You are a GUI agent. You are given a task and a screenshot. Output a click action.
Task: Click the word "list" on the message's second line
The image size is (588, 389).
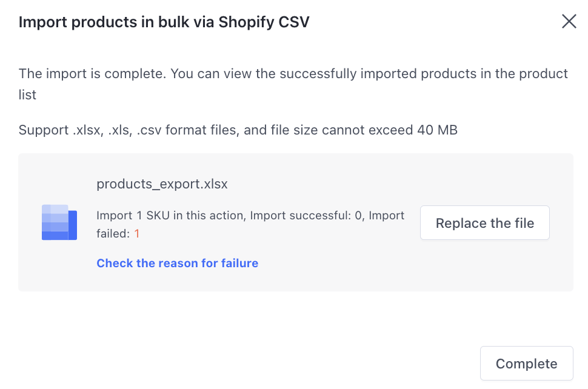[27, 95]
